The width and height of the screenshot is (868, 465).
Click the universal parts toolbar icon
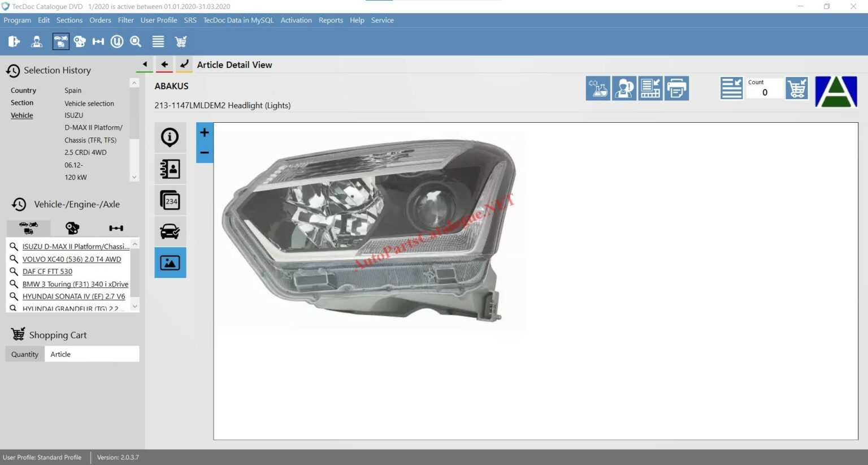[117, 41]
